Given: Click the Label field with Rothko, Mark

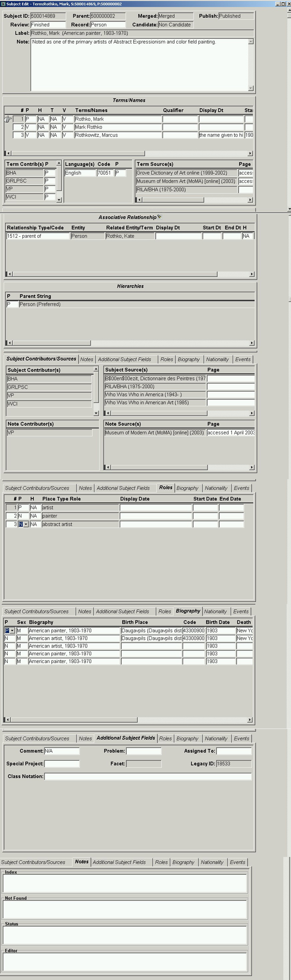Looking at the screenshot, I should (142, 33).
